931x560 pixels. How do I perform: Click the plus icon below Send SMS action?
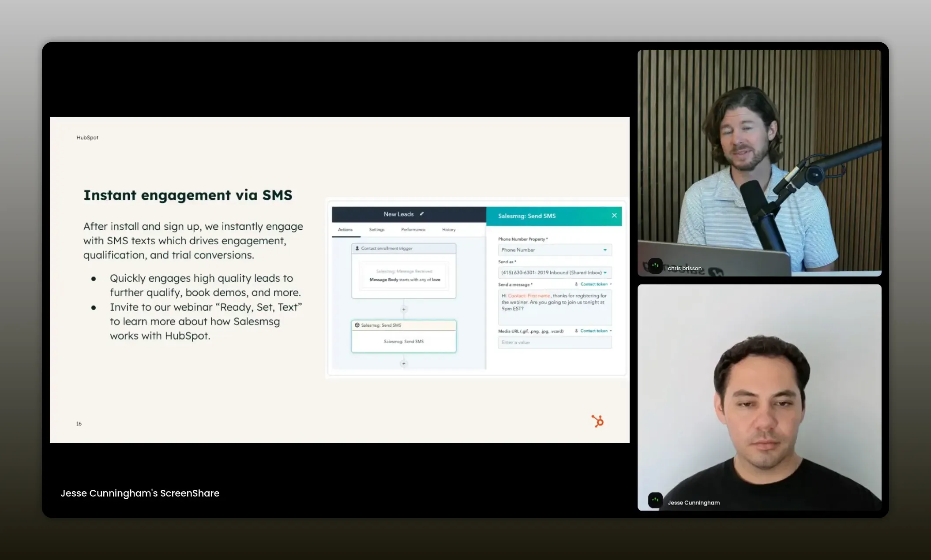tap(404, 364)
